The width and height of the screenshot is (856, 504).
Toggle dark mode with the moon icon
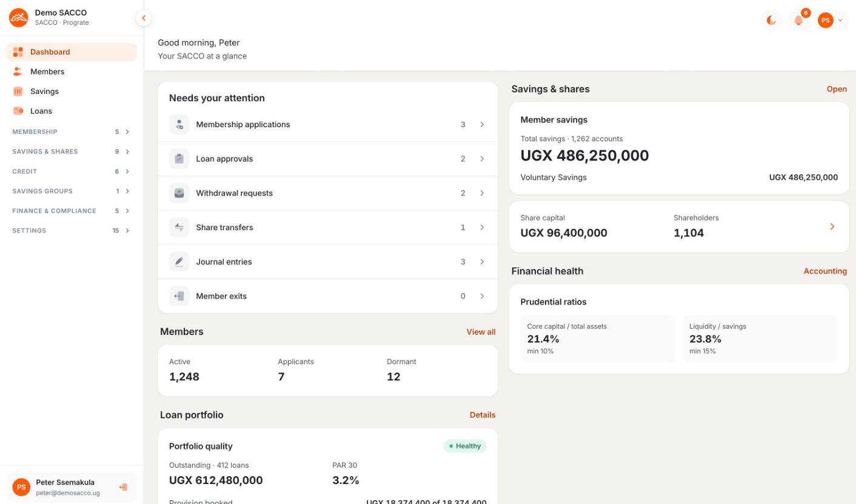coord(772,20)
